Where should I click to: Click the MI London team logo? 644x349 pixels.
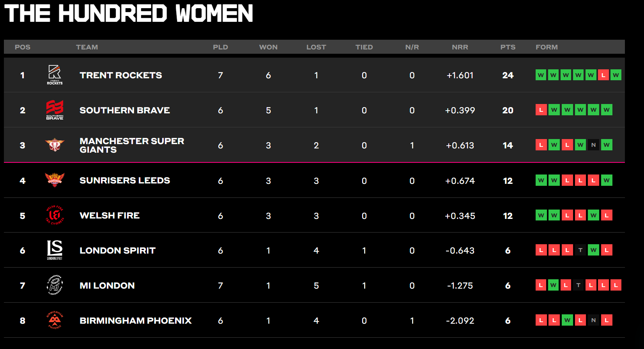pyautogui.click(x=55, y=285)
